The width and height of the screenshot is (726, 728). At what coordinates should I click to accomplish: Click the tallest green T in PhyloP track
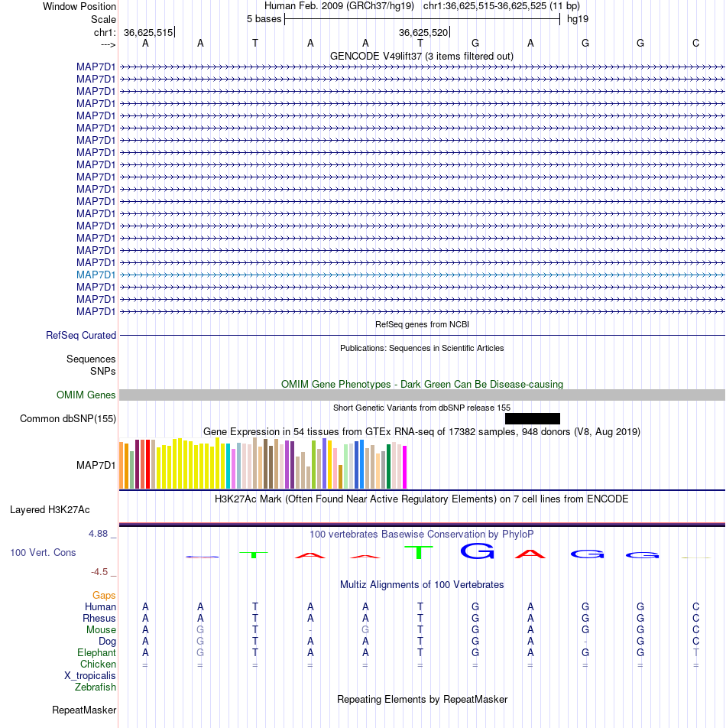tap(419, 552)
